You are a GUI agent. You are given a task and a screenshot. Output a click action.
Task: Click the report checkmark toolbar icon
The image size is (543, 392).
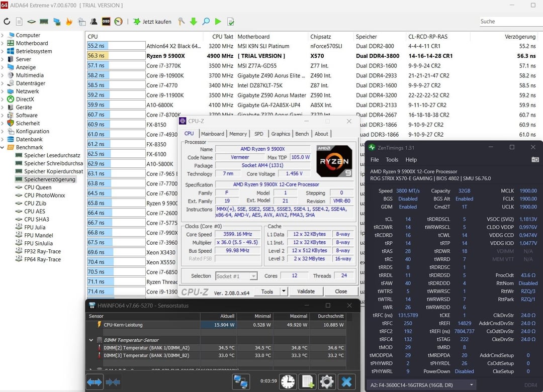(231, 22)
